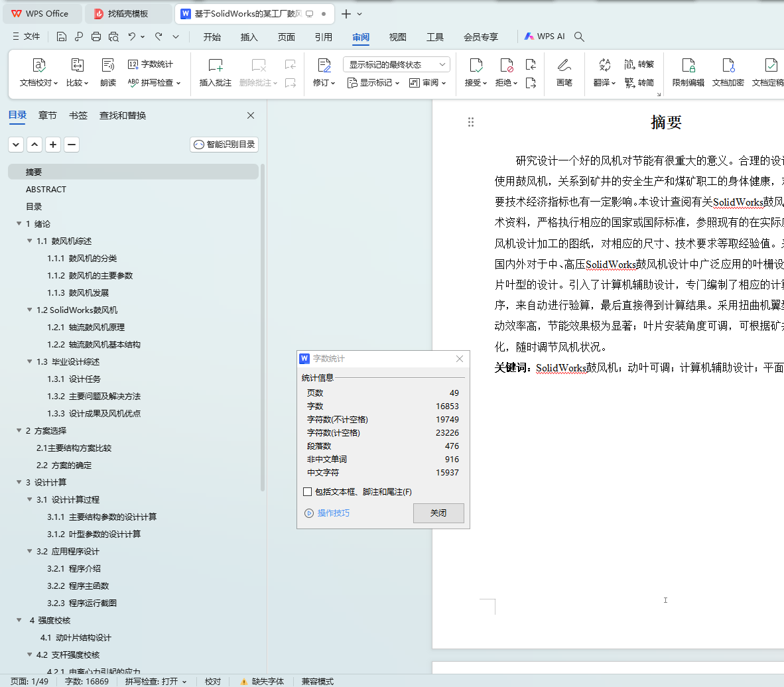This screenshot has width=784, height=687.
Task: Collapse the 1.2 SolidWorks鼓风机 node
Action: point(29,310)
